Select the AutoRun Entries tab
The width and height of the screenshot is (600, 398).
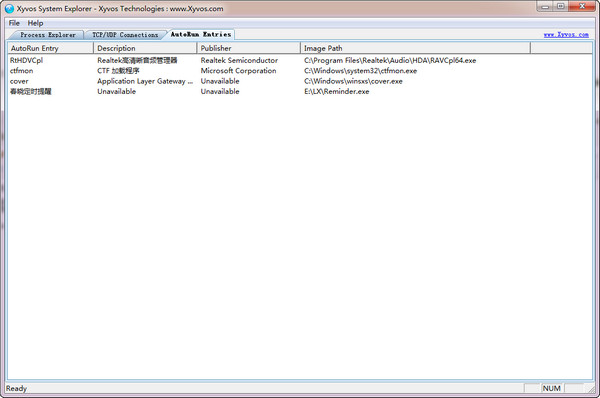201,34
